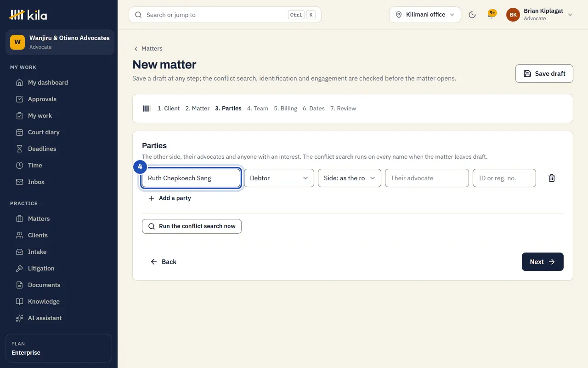Jump to step 7. Review
This screenshot has height=368, width=588.
pos(343,109)
